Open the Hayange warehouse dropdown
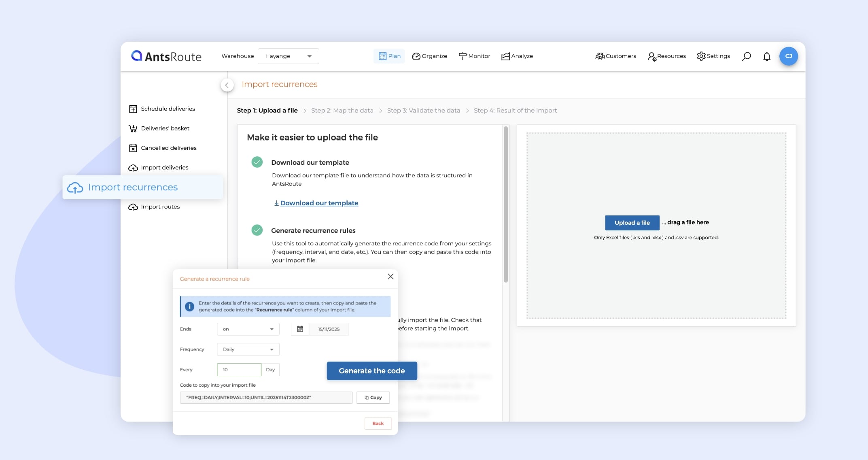 tap(288, 56)
